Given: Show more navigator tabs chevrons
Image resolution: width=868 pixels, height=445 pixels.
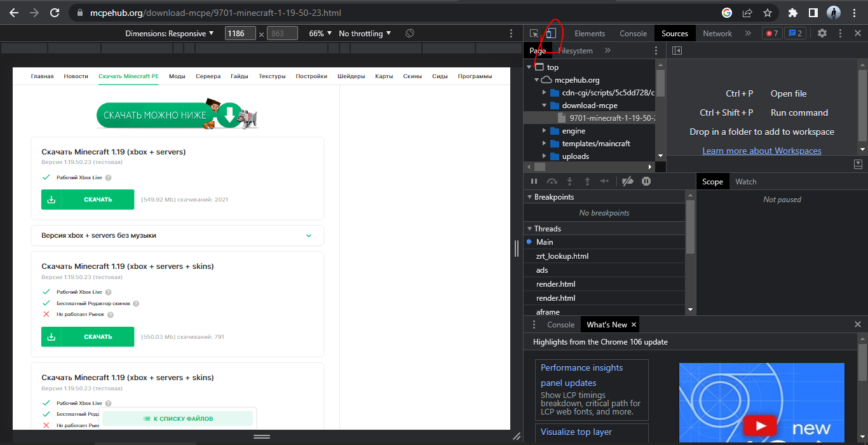Looking at the screenshot, I should (607, 51).
